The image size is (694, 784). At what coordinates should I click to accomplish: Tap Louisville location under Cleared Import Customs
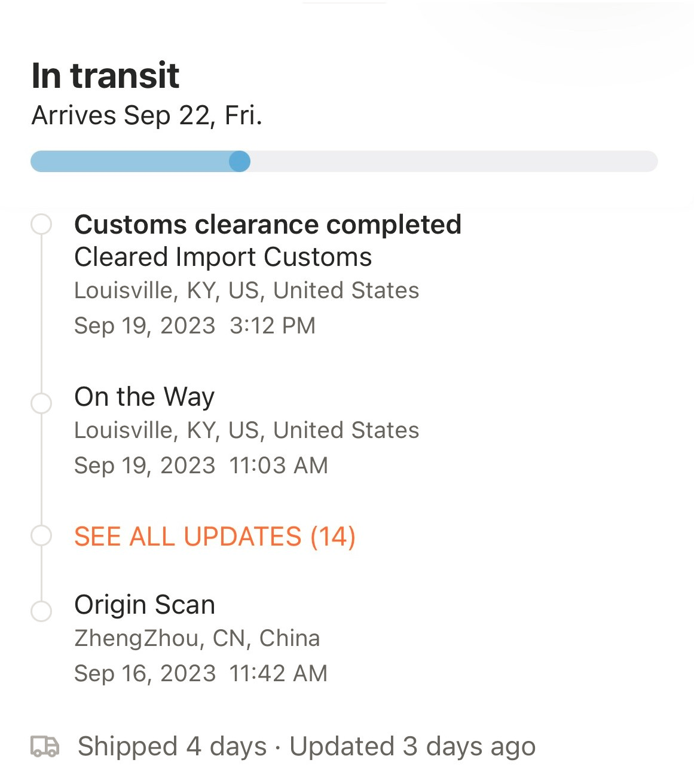point(246,290)
